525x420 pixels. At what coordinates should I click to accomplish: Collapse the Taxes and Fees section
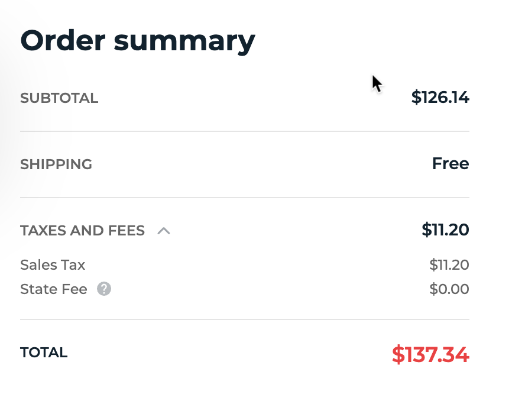(x=164, y=231)
